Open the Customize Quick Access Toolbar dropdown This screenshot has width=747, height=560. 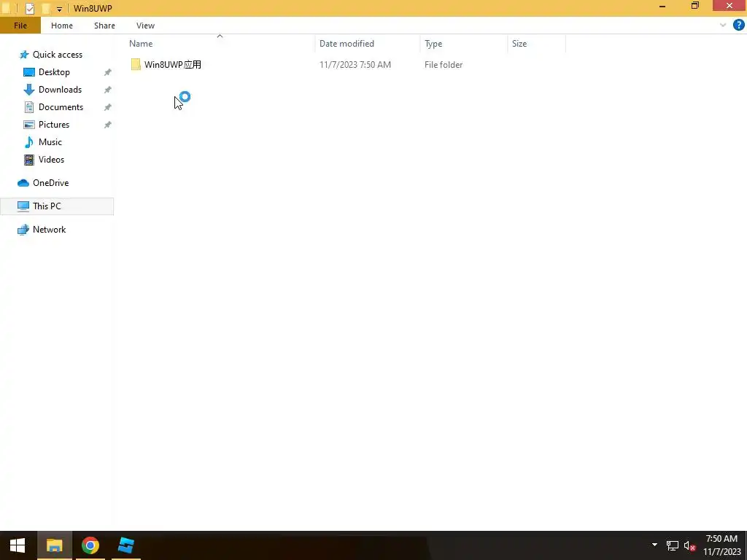pos(59,9)
